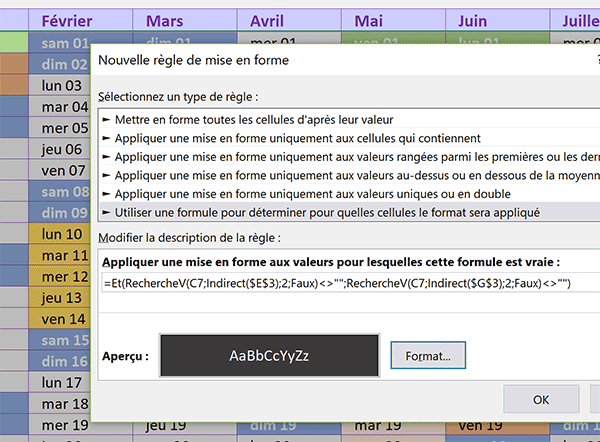Select rule 'valeurs au-dessus ou en dessous de la moyenne'

tap(350, 175)
